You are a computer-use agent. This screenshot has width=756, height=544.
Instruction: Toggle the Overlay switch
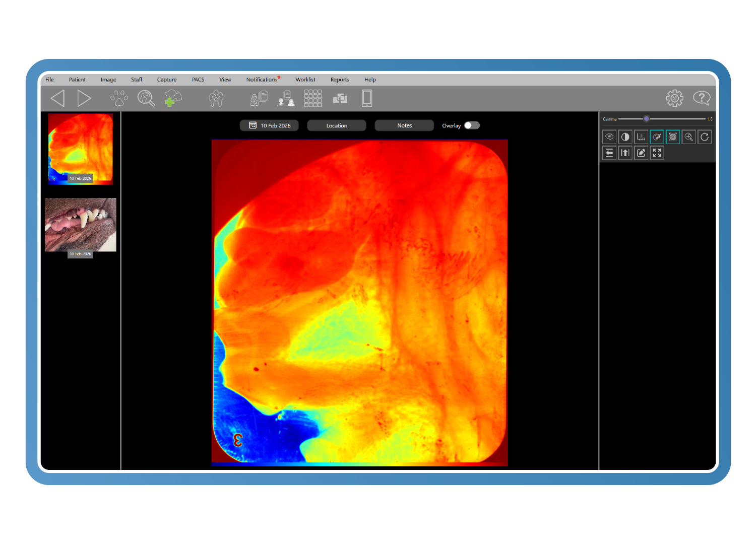(472, 125)
